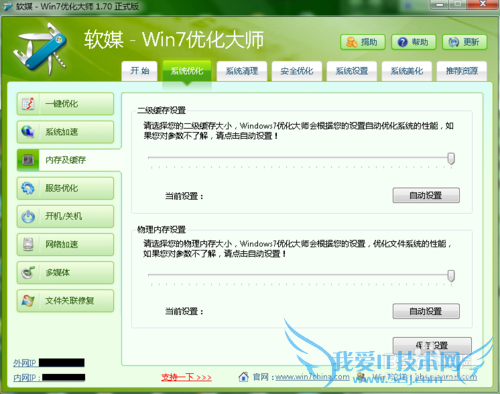Click the 二级缓存 slider thumb
This screenshot has height=394, width=500.
[x=451, y=159]
